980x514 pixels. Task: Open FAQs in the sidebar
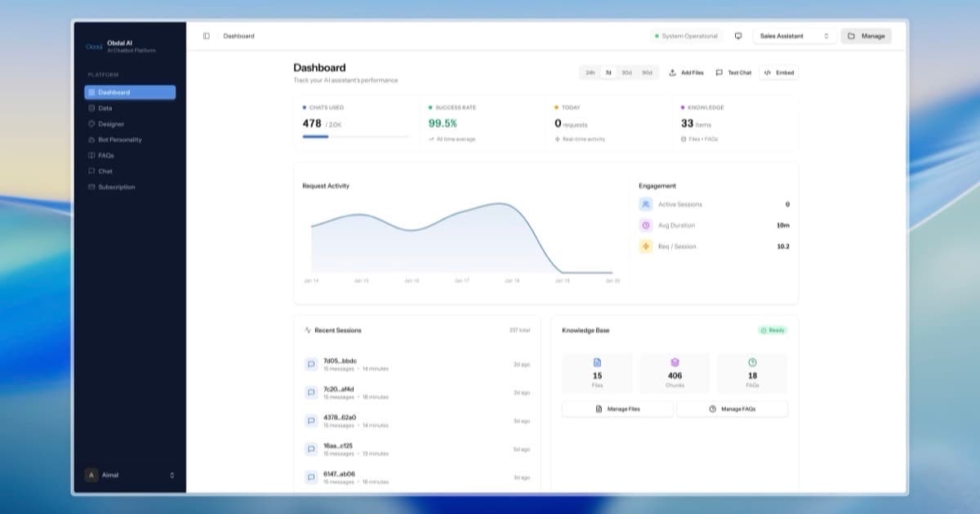click(x=130, y=155)
